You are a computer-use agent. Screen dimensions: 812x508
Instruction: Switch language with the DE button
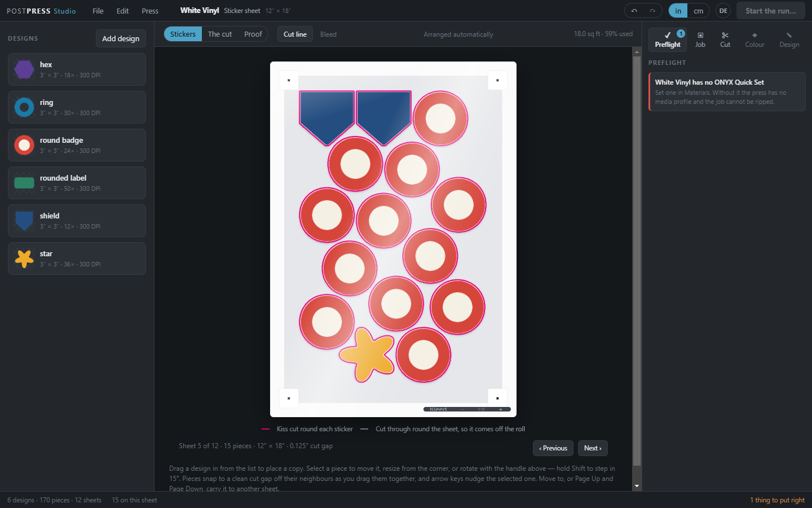(x=723, y=11)
